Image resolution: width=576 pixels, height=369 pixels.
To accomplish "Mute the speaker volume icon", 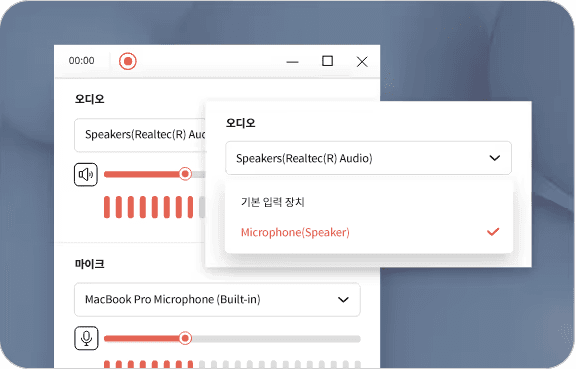I will click(86, 175).
